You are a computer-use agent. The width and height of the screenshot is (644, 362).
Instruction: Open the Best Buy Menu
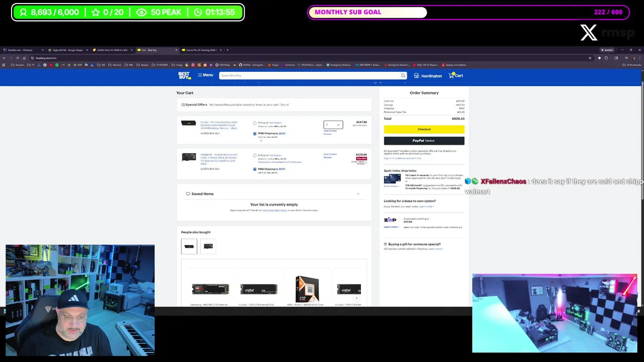coord(205,75)
